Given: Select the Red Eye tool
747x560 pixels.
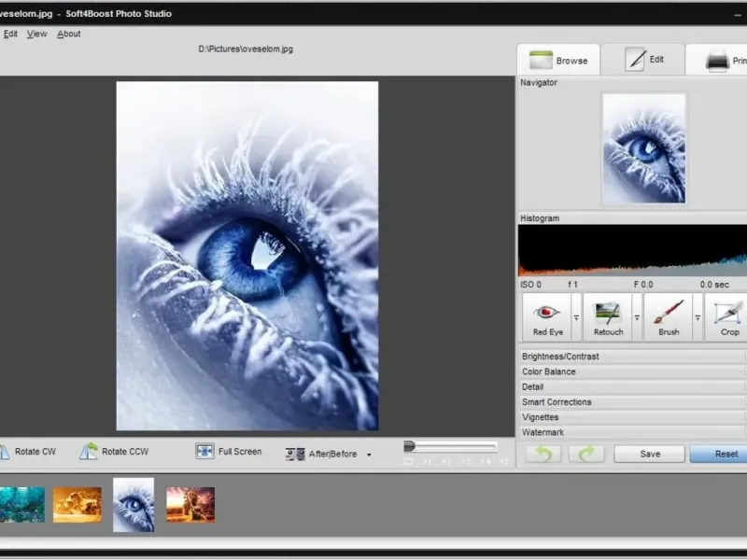Looking at the screenshot, I should click(x=547, y=317).
